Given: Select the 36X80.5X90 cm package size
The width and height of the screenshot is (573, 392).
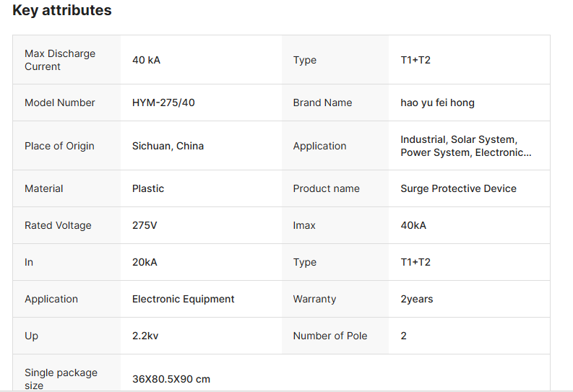Looking at the screenshot, I should (x=171, y=379).
